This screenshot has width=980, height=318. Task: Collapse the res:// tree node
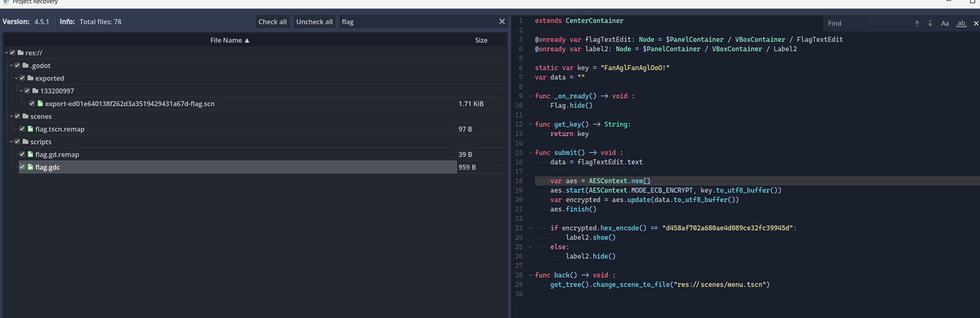coord(5,53)
